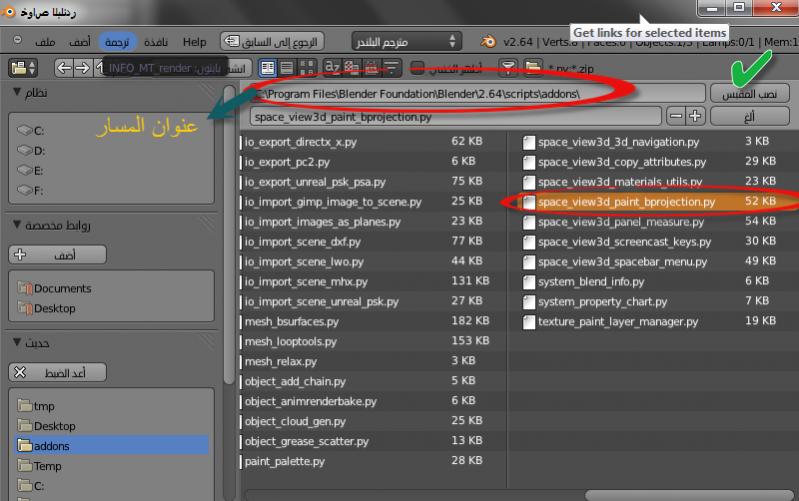Select system_property_chart.py file
The image size is (799, 501).
coord(602,301)
